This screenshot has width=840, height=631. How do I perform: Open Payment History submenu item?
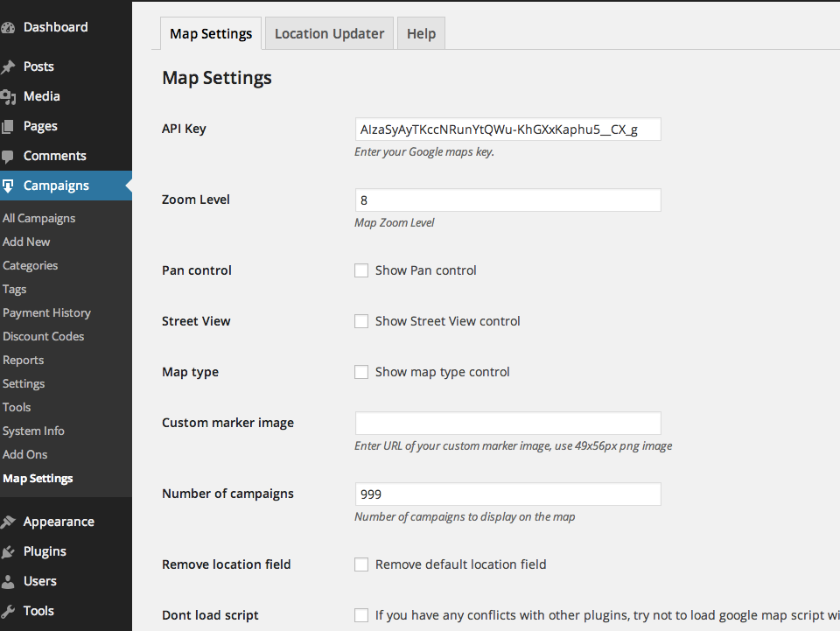click(x=46, y=312)
